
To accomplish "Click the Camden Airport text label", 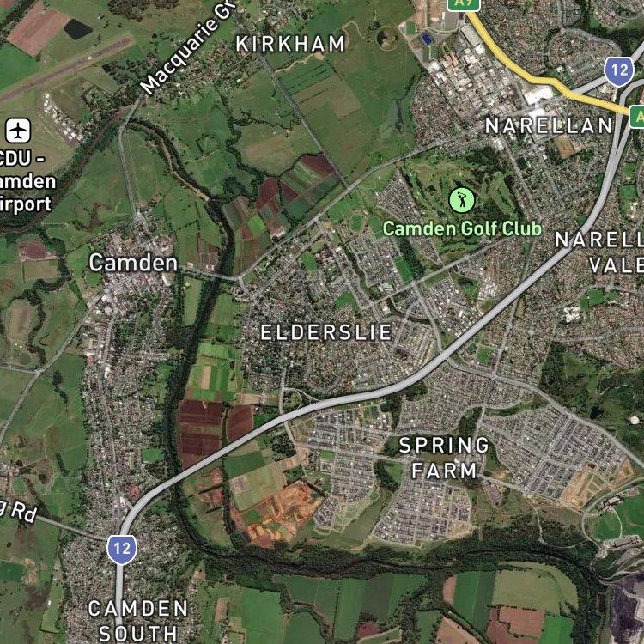I will point(26,181).
